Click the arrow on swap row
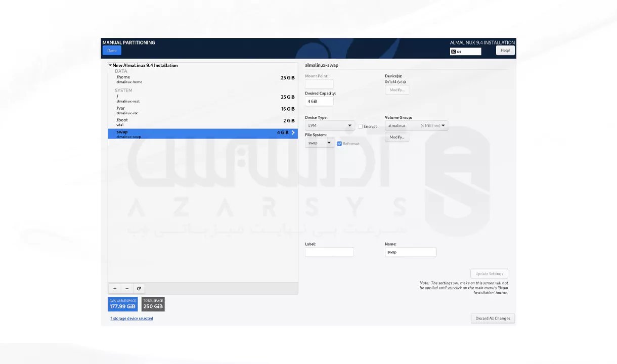The width and height of the screenshot is (617, 364). point(293,132)
